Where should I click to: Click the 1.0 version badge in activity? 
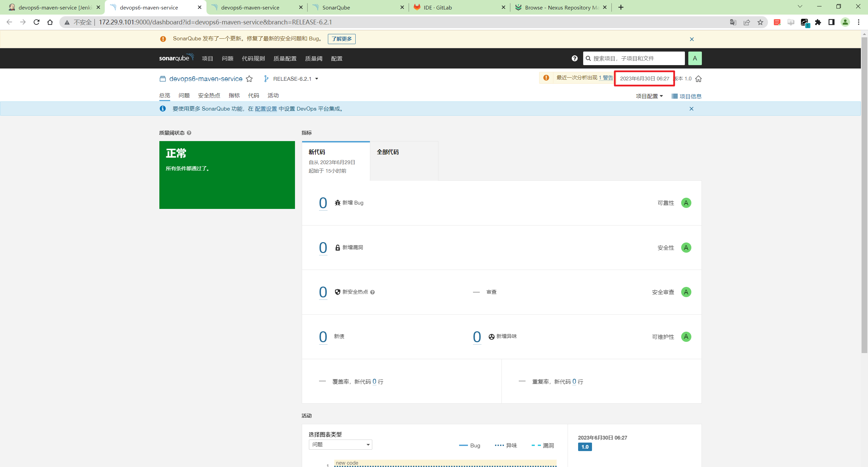tap(585, 447)
